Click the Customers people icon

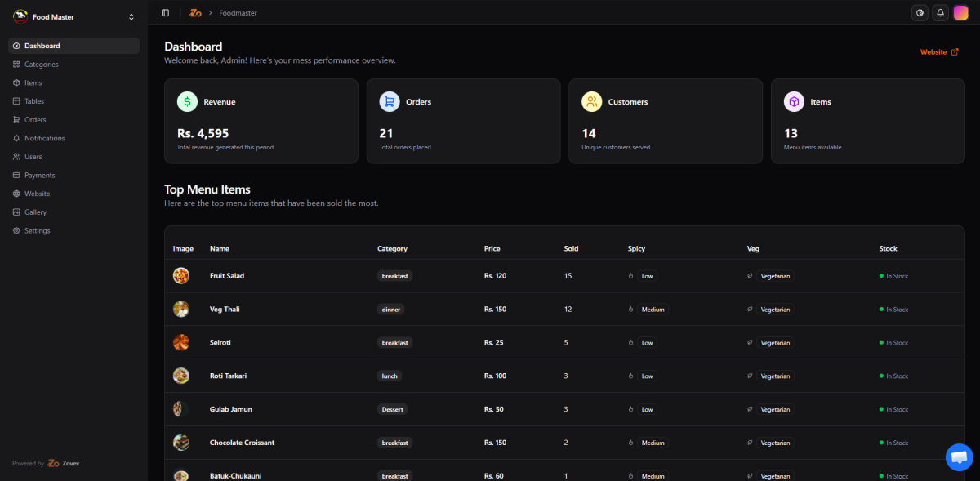click(591, 102)
